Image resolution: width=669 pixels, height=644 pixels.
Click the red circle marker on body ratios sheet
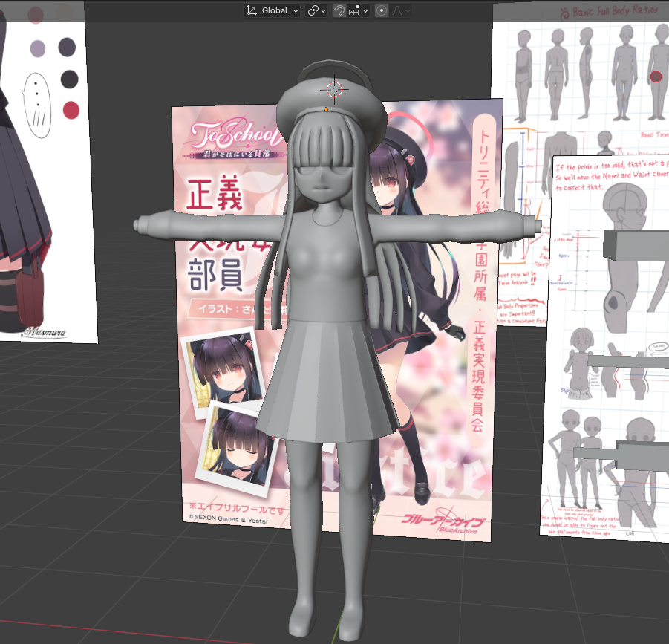(656, 77)
